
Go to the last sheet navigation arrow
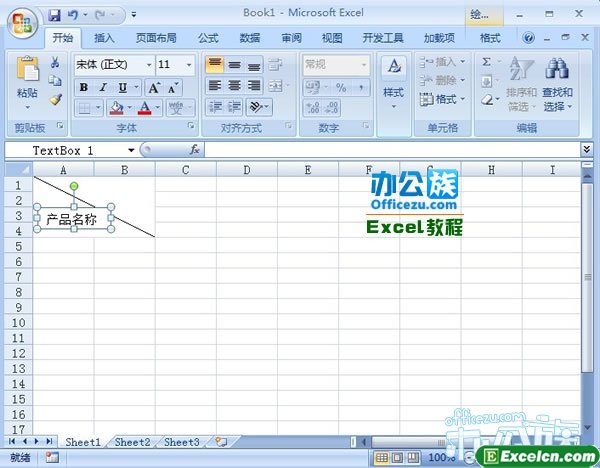click(49, 441)
